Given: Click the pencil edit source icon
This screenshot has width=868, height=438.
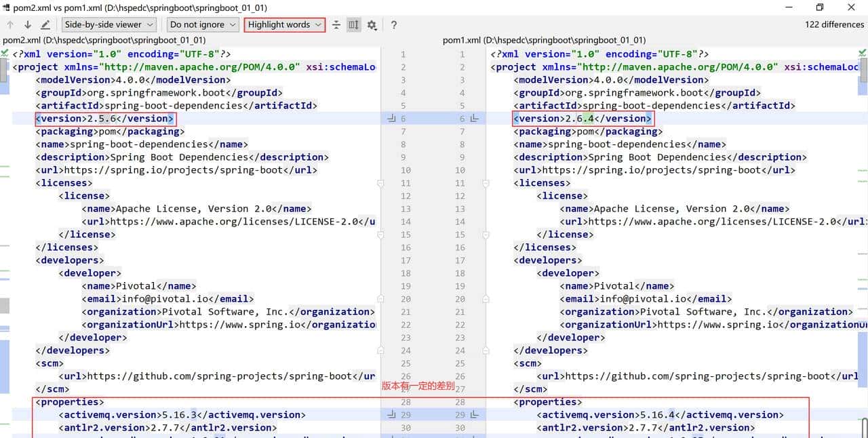Looking at the screenshot, I should tap(45, 25).
